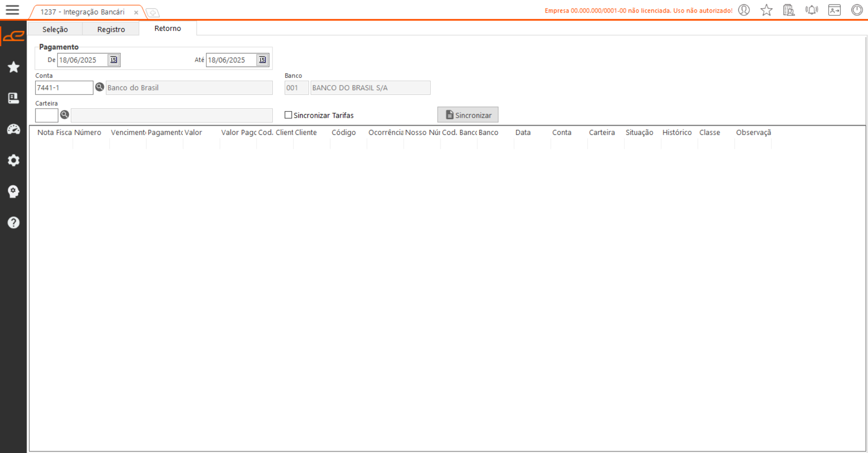Viewport: 868px width, 453px height.
Task: Open the dashboard gauge icon in sidebar
Action: click(14, 129)
